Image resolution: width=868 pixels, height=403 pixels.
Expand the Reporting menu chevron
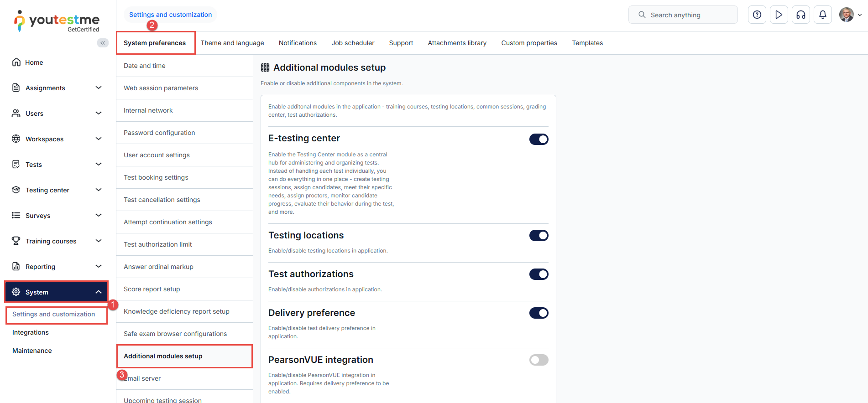coord(99,266)
